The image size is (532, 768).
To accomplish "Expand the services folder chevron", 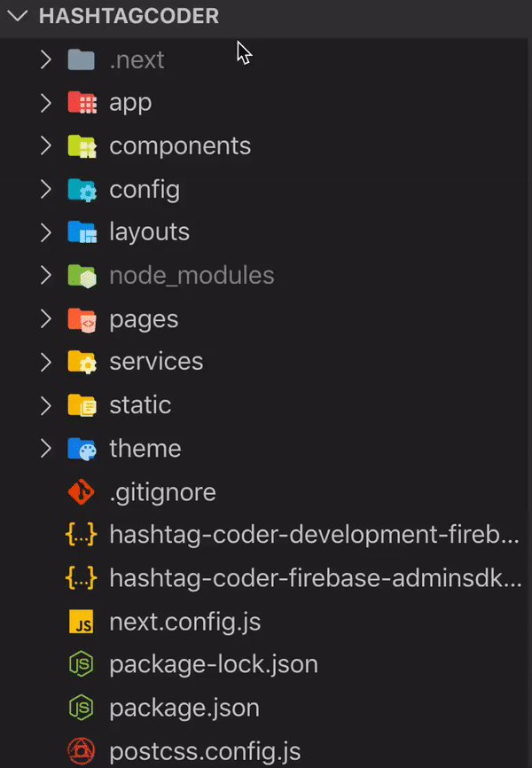I will 46,362.
